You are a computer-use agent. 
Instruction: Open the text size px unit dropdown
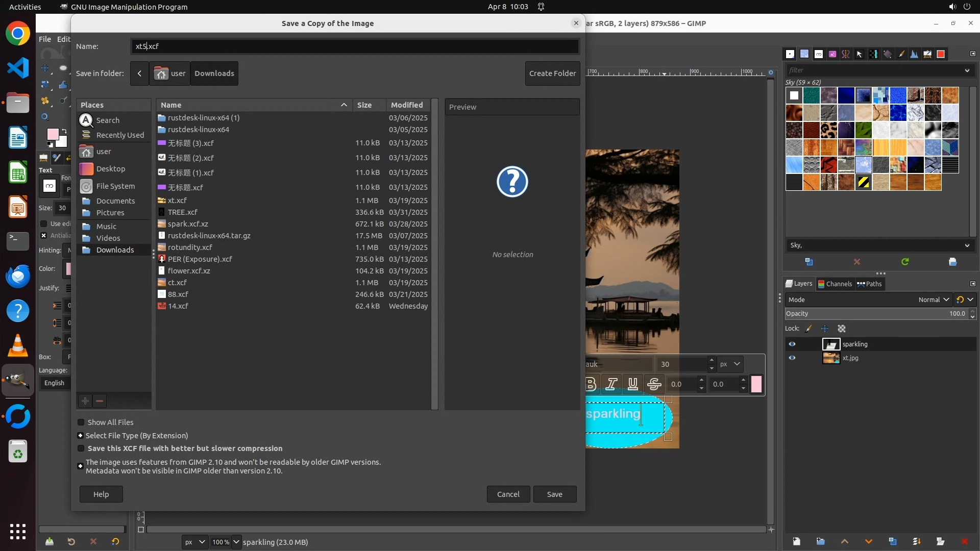tap(730, 364)
